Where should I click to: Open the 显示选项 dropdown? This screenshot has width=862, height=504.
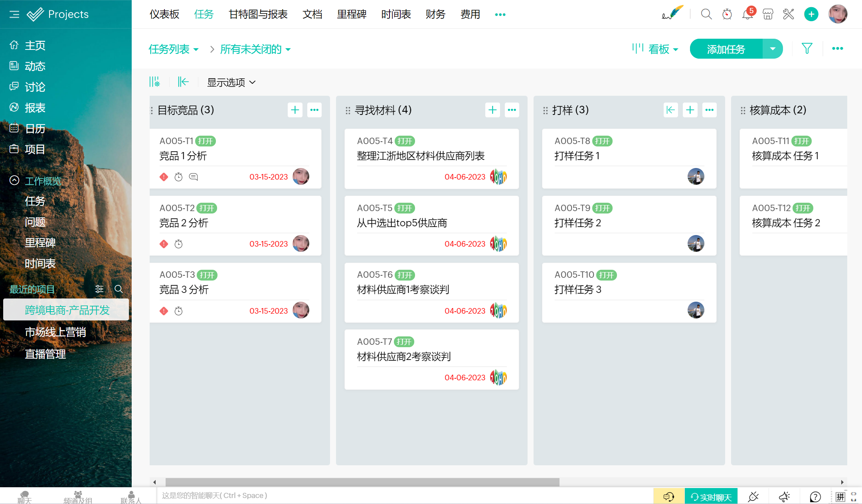tap(231, 82)
